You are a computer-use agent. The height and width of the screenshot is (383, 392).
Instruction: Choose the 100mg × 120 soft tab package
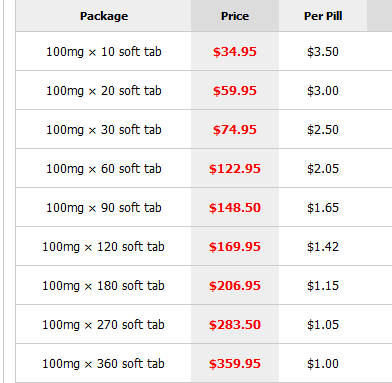[x=103, y=247]
